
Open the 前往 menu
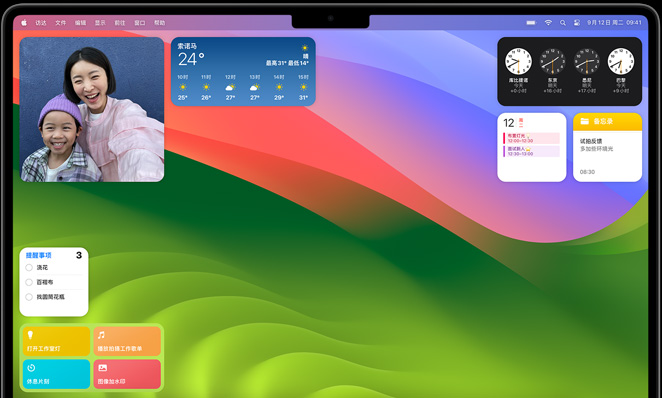coord(120,23)
